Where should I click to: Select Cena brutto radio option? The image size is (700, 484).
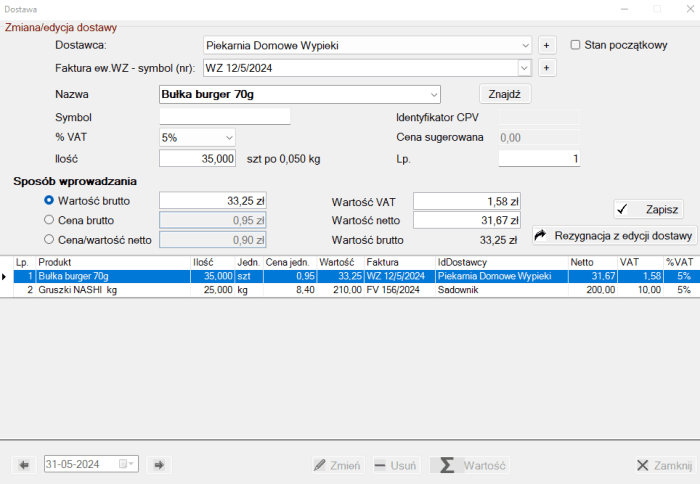[49, 220]
